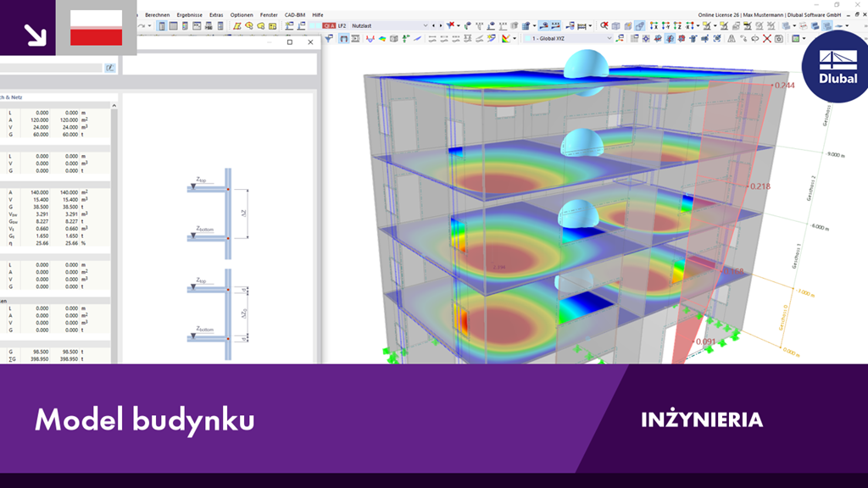Image resolution: width=868 pixels, height=488 pixels.
Task: Click the script console window icon
Action: [197, 25]
